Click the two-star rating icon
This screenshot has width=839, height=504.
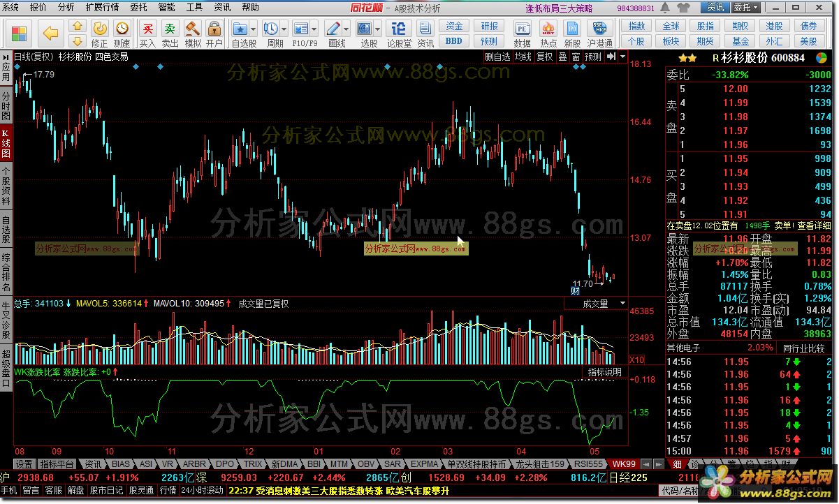(687, 58)
